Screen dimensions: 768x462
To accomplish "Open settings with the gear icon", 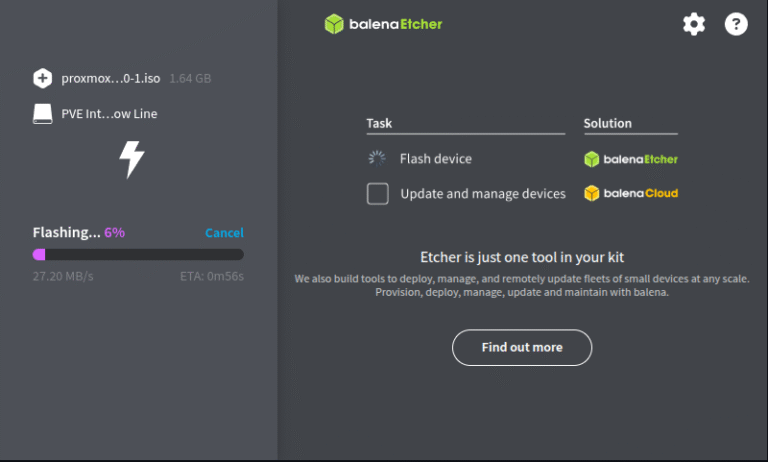I will tap(694, 24).
